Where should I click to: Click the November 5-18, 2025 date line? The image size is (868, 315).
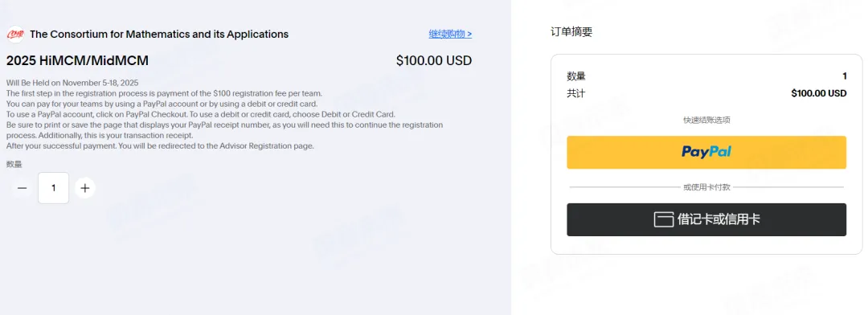point(72,83)
